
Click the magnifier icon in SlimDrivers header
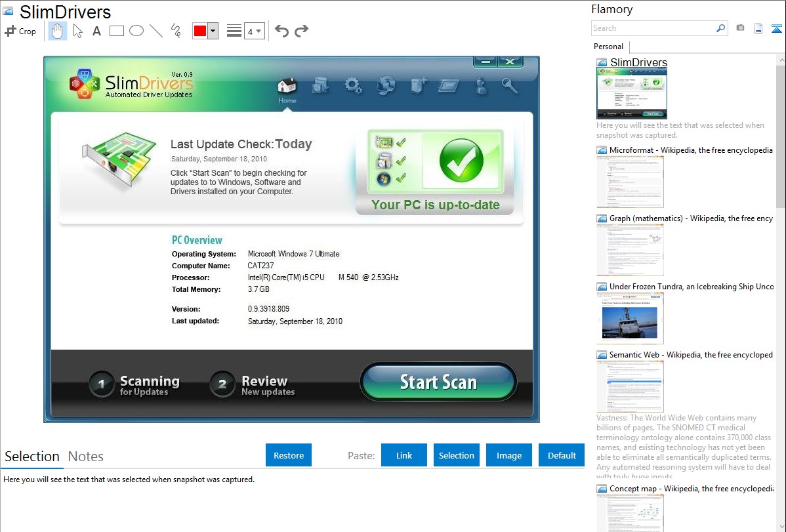[510, 86]
